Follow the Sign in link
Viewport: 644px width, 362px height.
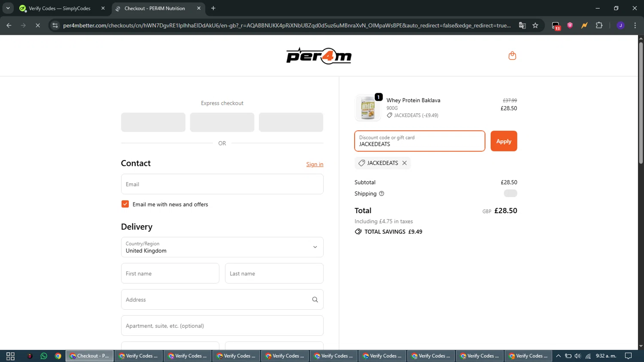click(315, 164)
